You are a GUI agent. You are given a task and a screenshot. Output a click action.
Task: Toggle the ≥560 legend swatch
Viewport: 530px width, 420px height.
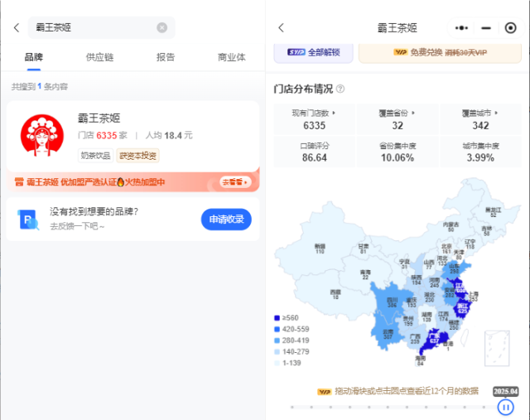coord(277,318)
